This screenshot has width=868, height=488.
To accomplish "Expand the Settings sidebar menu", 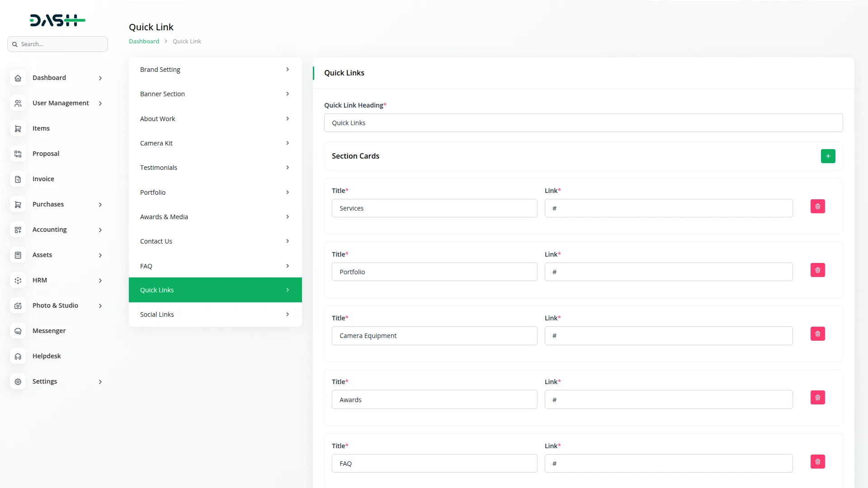I will [100, 382].
